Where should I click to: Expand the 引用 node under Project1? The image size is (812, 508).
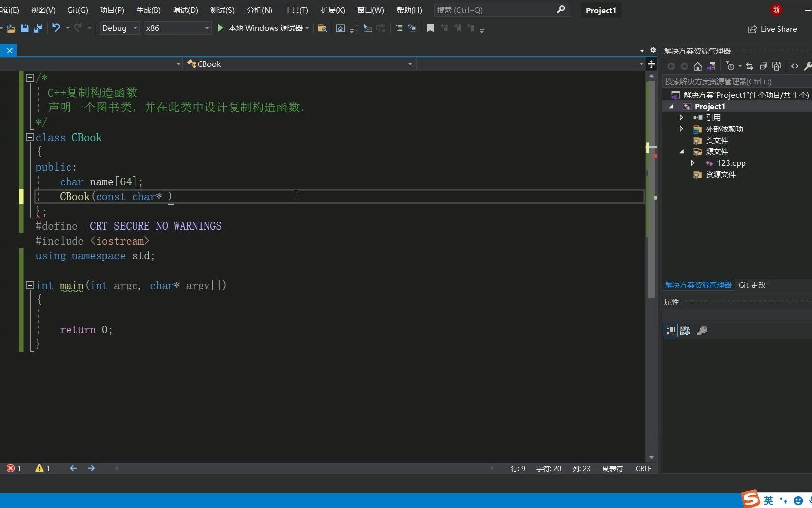click(681, 117)
